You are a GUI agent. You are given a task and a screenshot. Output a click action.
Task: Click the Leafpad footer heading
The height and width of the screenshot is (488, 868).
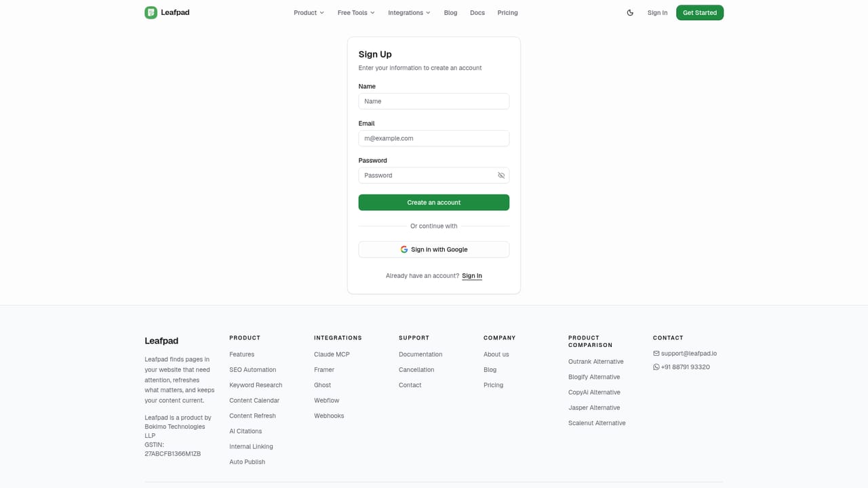click(x=161, y=341)
